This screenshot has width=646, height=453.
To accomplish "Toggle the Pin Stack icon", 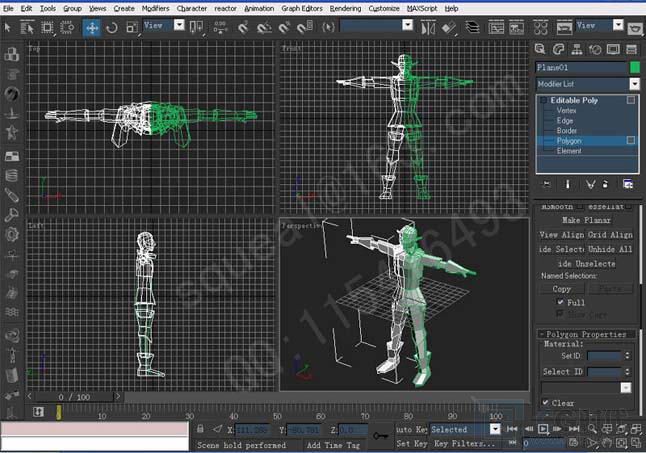I will coord(547,184).
